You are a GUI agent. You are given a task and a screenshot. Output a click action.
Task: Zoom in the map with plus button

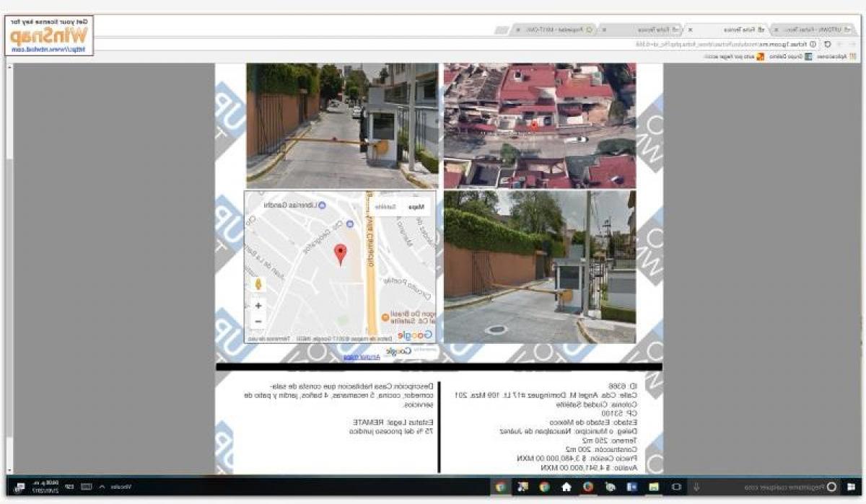(258, 306)
